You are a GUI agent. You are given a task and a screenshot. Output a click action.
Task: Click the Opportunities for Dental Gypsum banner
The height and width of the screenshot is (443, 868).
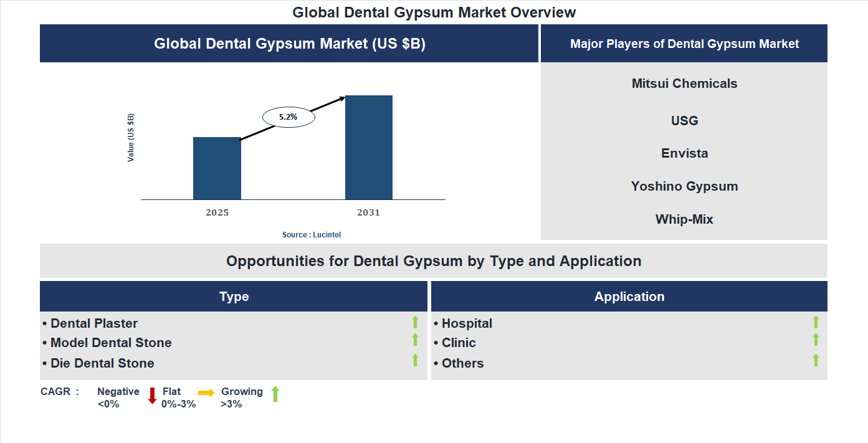(x=434, y=261)
